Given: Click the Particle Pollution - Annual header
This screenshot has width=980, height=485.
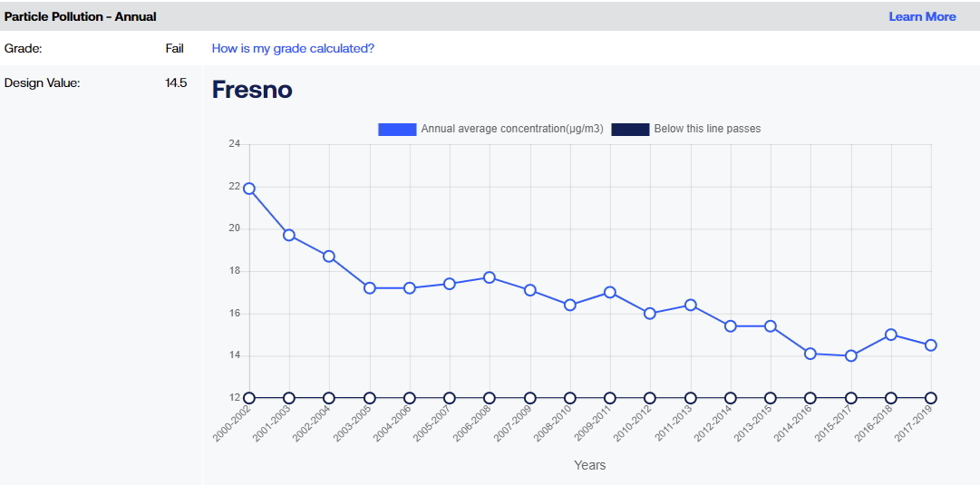Looking at the screenshot, I should [x=80, y=17].
